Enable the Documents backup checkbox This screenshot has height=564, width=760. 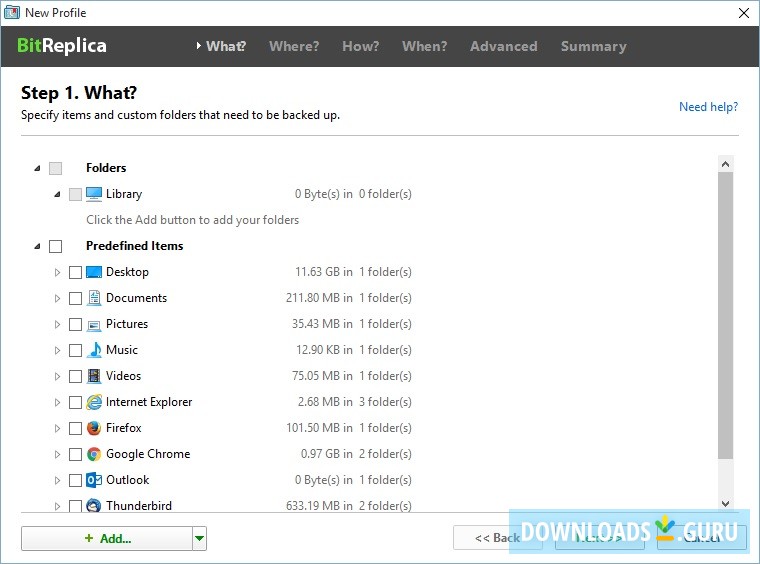pos(75,298)
